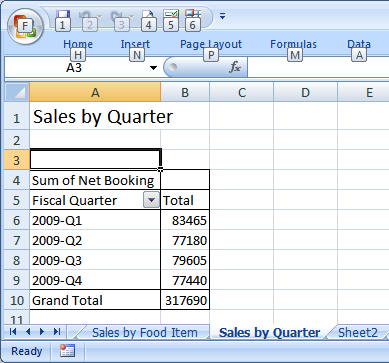This screenshot has height=363, width=389.
Task: Click the green checkmark toolbar icon labeled 5
Action: point(171,14)
